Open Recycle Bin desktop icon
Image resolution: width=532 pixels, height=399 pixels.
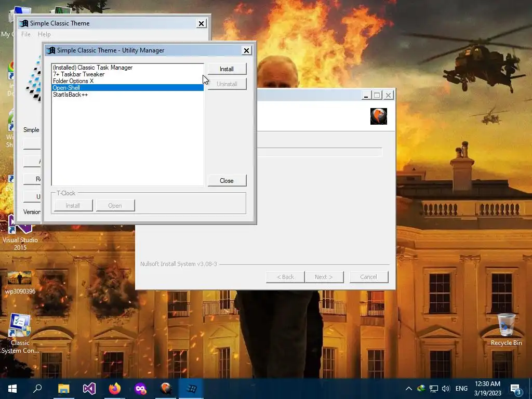click(506, 330)
